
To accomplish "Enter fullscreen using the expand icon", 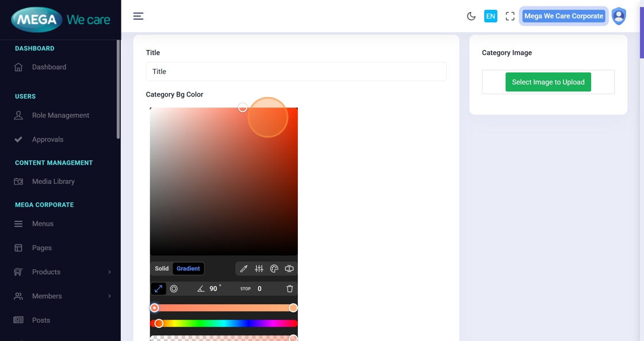I will pyautogui.click(x=510, y=16).
